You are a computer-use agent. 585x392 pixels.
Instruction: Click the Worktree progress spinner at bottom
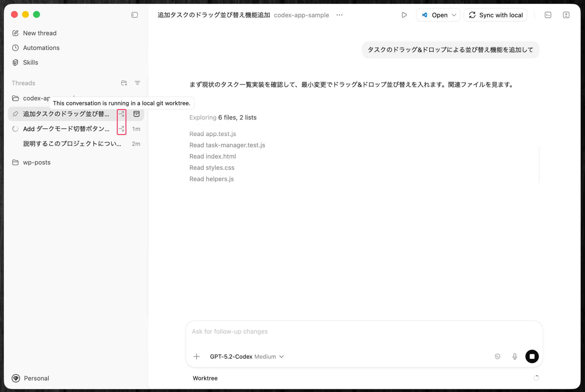[x=537, y=378]
